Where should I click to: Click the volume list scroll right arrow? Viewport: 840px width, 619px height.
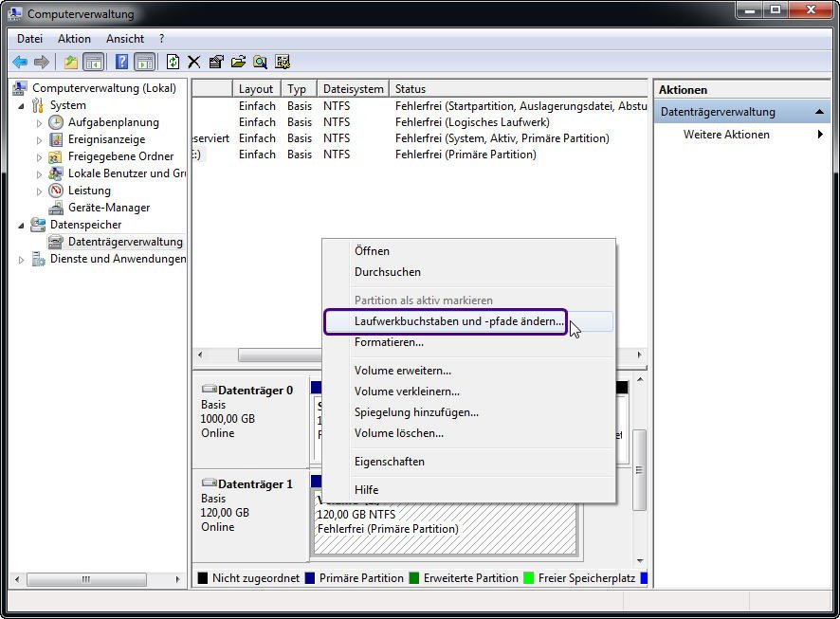coord(639,355)
